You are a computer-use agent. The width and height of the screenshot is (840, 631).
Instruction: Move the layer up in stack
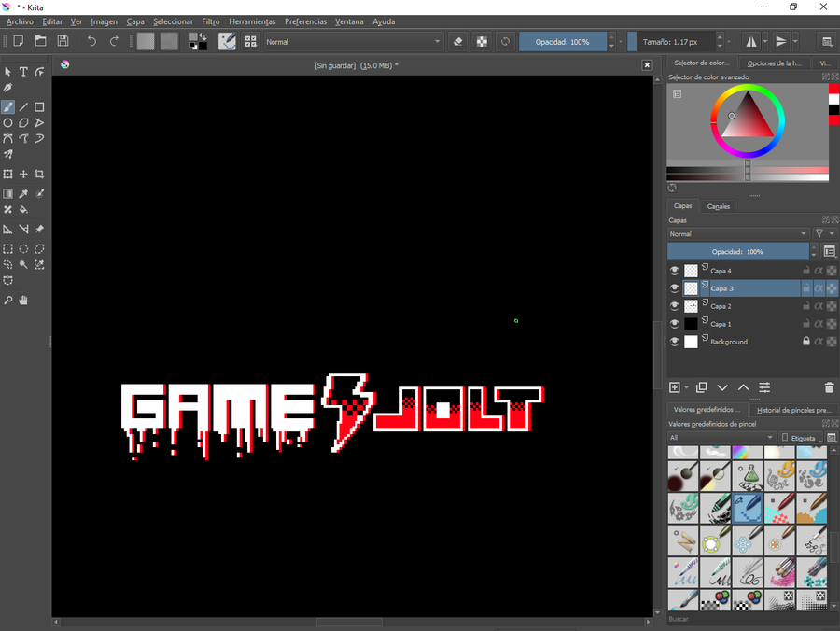pyautogui.click(x=744, y=387)
